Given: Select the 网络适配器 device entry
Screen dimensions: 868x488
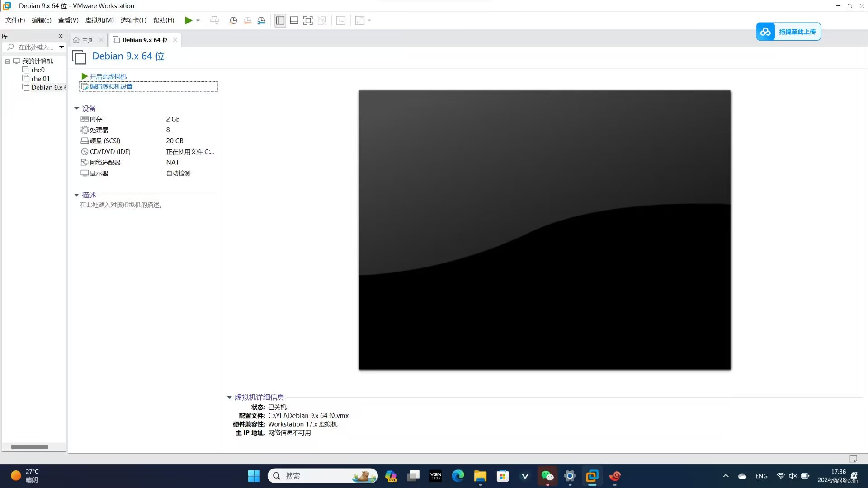Looking at the screenshot, I should click(105, 162).
